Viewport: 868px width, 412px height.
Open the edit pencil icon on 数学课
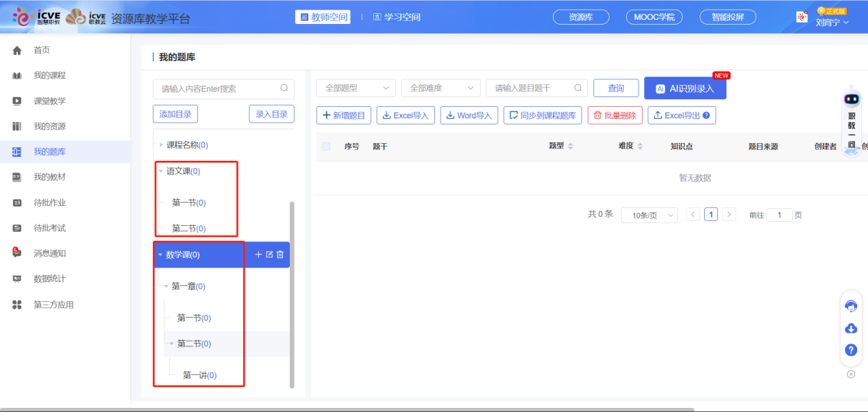(269, 255)
